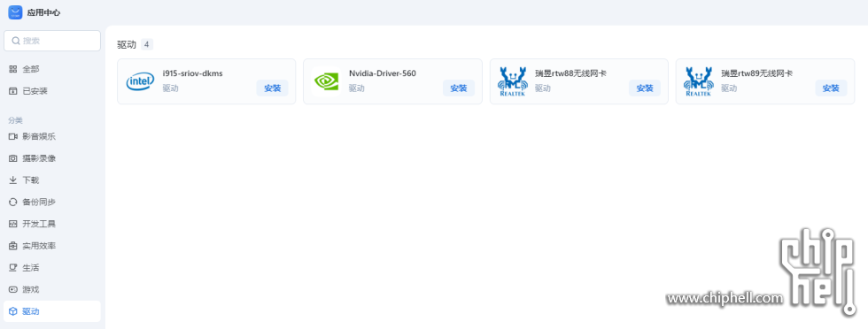Click the 驱动 heading above cards

(x=127, y=45)
